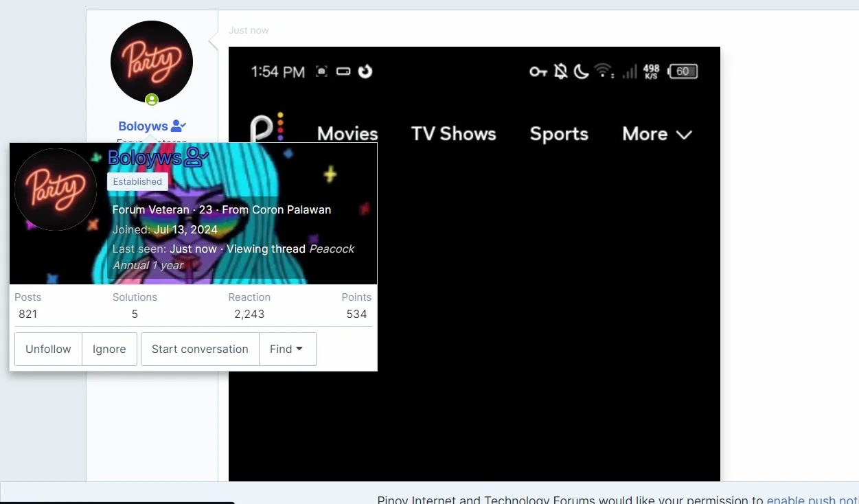The width and height of the screenshot is (859, 504).
Task: Click the Points value 534
Action: [356, 314]
